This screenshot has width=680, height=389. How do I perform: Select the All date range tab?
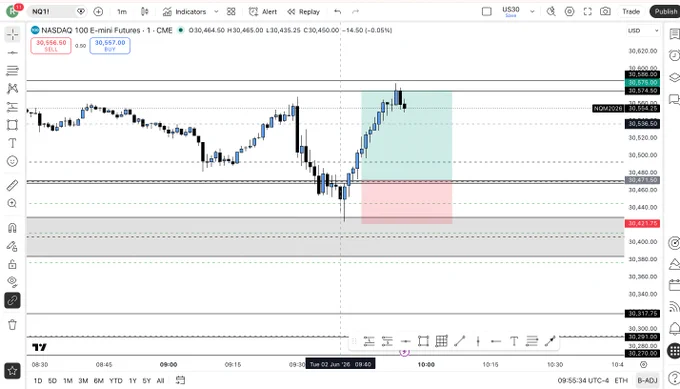pos(160,381)
